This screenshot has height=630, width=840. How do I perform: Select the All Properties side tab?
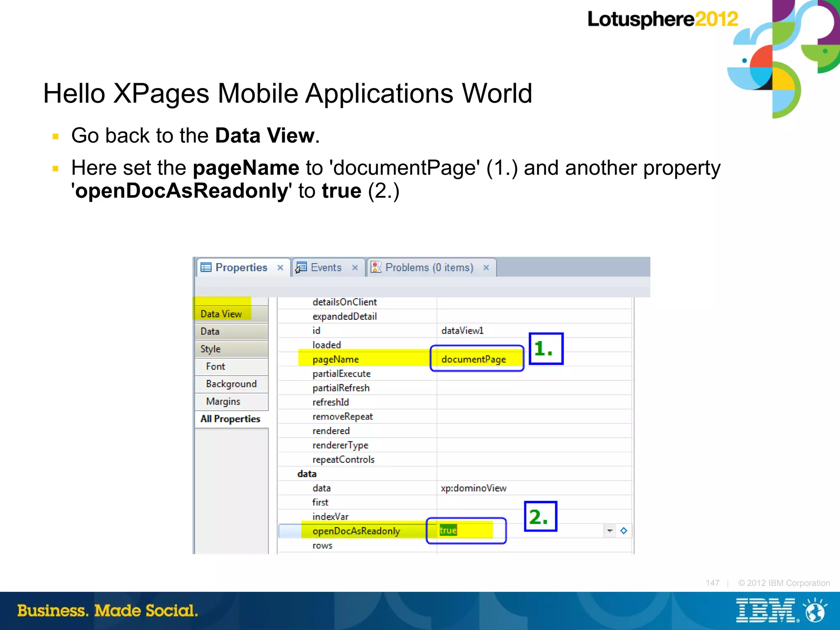pyautogui.click(x=231, y=419)
